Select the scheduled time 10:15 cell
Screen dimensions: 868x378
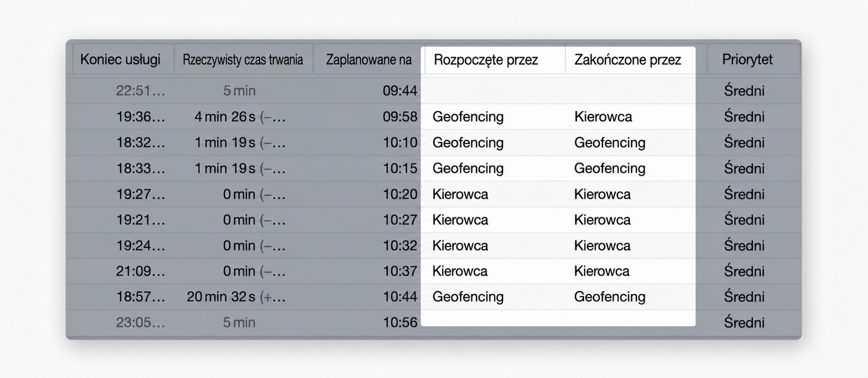pos(400,169)
